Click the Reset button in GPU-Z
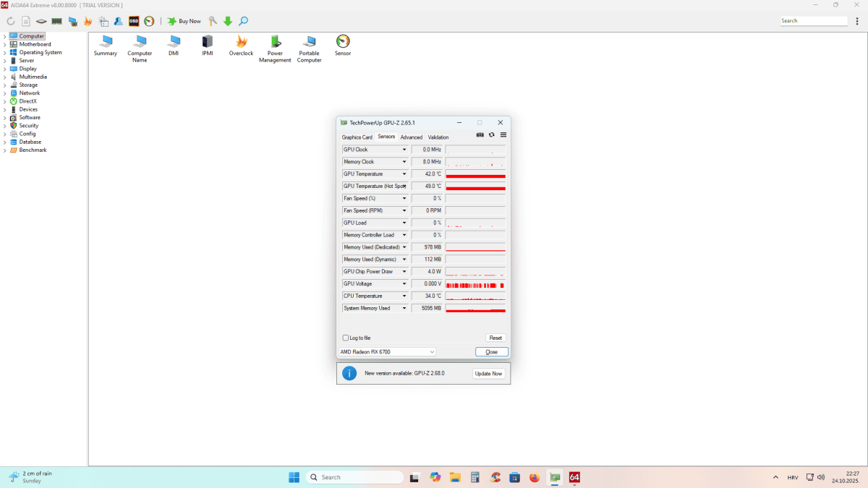This screenshot has width=868, height=488. pos(495,338)
